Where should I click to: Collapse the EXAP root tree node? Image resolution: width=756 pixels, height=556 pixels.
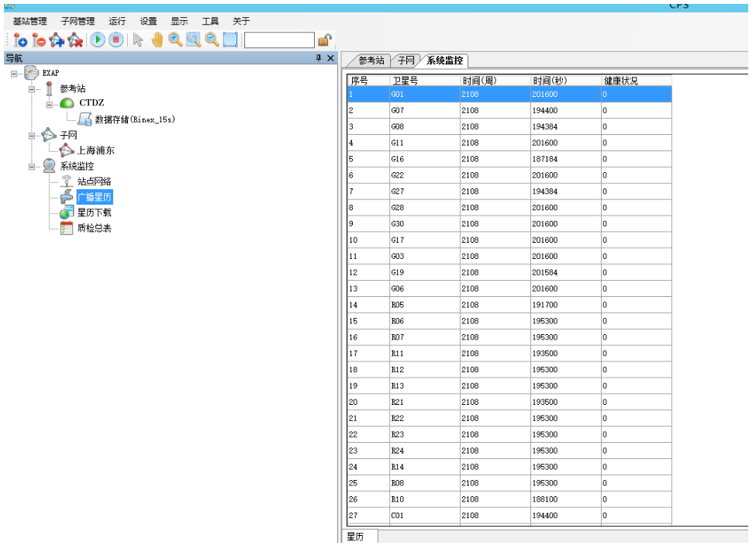pyautogui.click(x=14, y=74)
